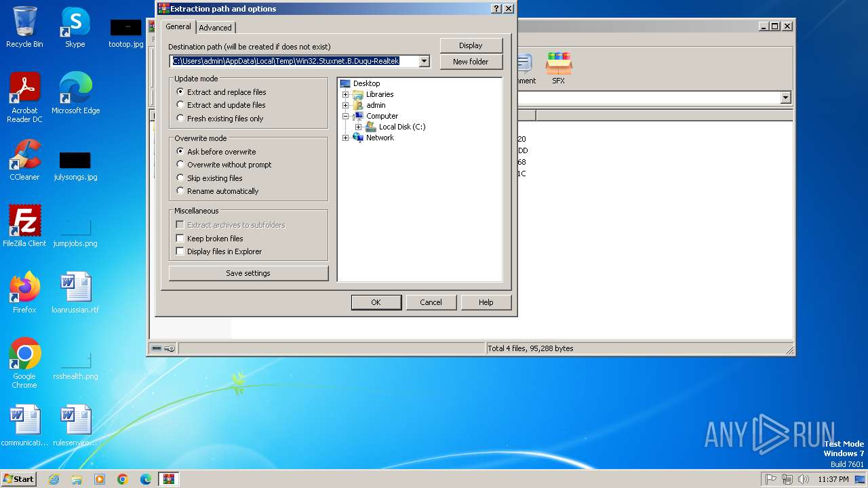
Task: Select rsshealth.png file on desktop
Action: pyautogui.click(x=75, y=365)
